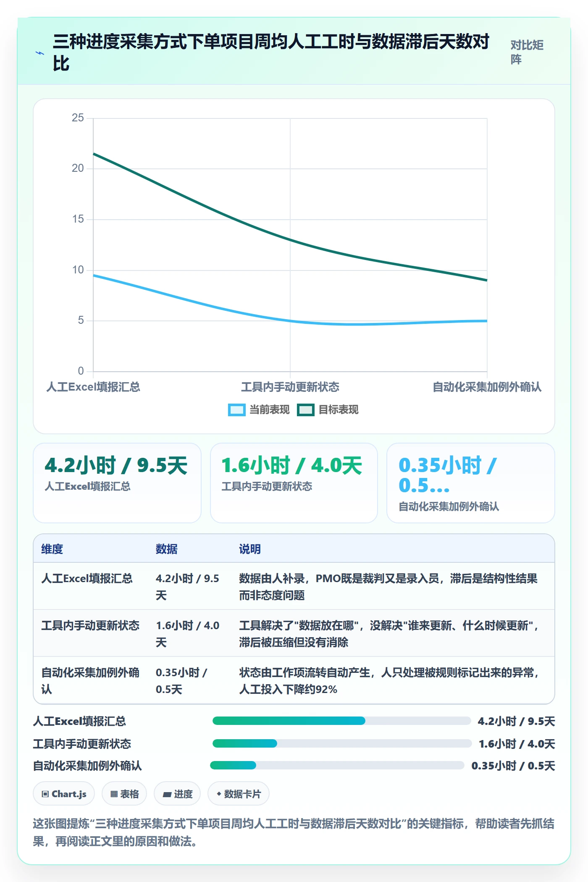This screenshot has height=882, width=588.
Task: Select the 进度 tag chip
Action: 177,794
